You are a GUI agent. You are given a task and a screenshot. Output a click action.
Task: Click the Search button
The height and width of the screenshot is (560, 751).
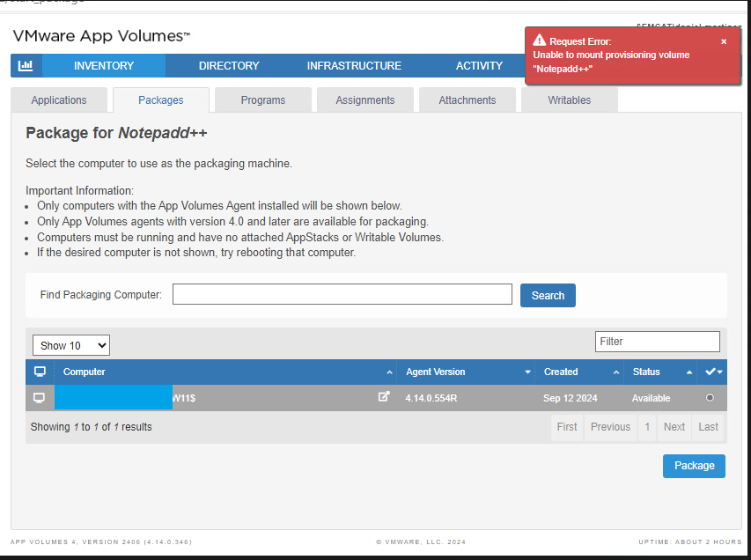point(548,296)
